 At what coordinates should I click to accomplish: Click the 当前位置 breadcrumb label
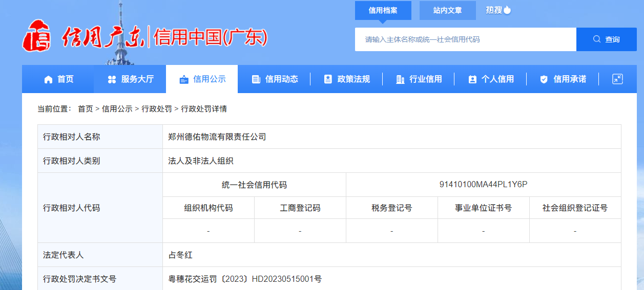tap(55, 109)
